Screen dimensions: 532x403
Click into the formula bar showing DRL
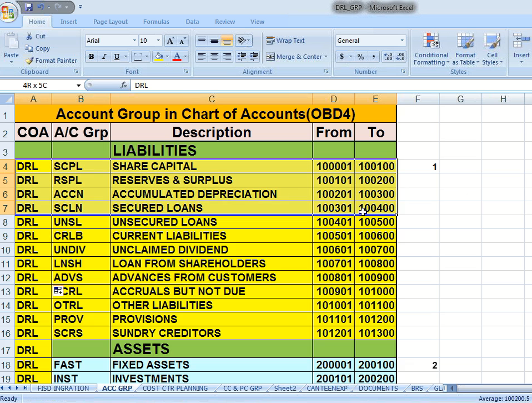[331, 86]
